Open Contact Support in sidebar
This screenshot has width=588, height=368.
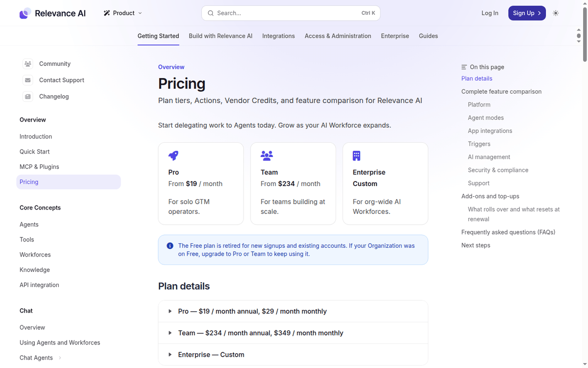pyautogui.click(x=62, y=80)
